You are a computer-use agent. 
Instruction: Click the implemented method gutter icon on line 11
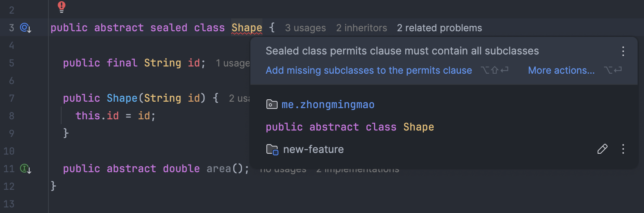pos(26,169)
